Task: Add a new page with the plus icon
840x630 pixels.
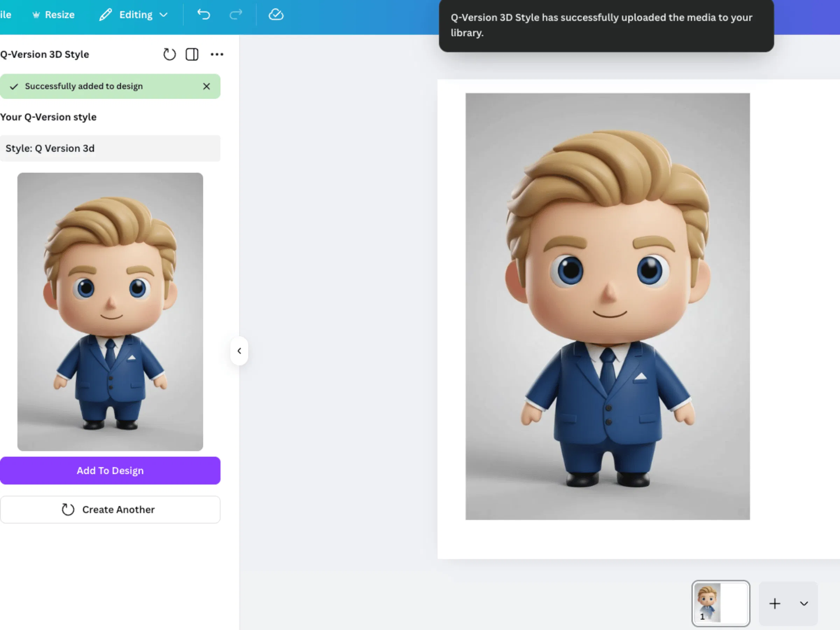Action: tap(775, 603)
